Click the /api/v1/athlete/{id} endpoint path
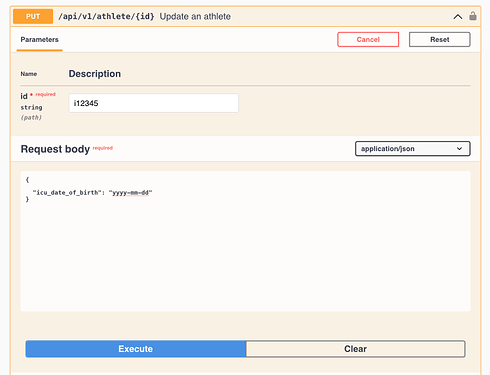Image resolution: width=490 pixels, height=375 pixels. 106,16
